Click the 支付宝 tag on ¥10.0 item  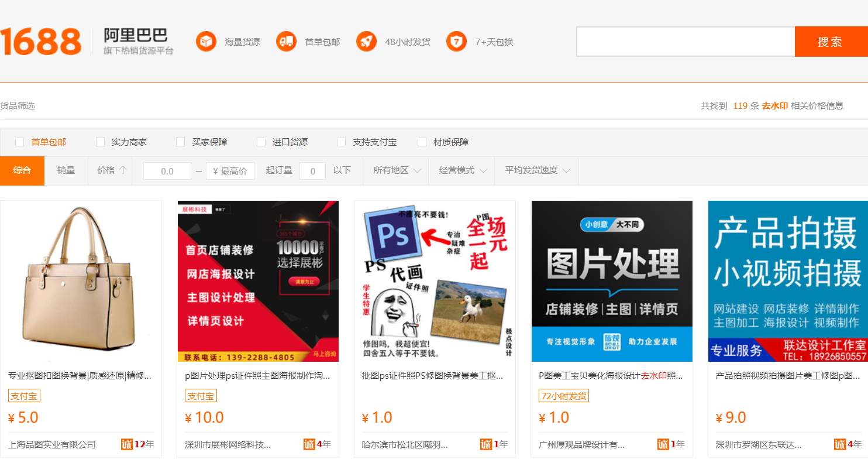(201, 396)
